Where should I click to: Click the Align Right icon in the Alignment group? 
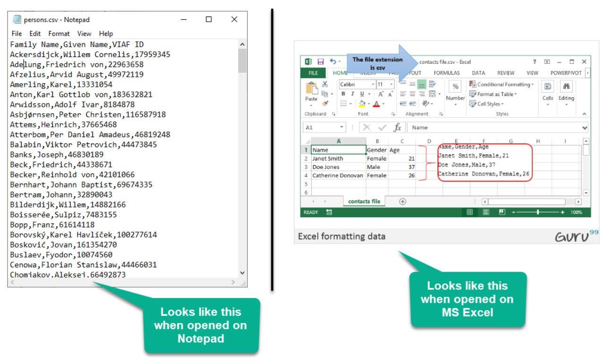[x=422, y=94]
